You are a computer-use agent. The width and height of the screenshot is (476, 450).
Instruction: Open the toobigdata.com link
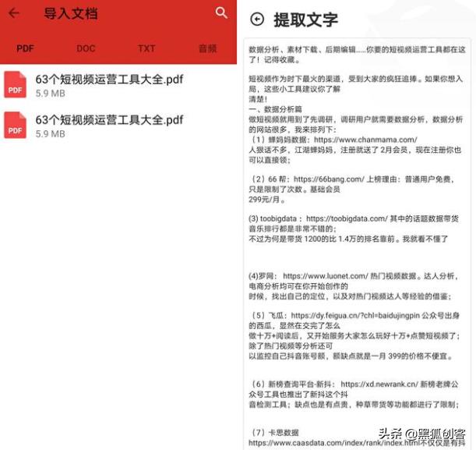tap(347, 218)
